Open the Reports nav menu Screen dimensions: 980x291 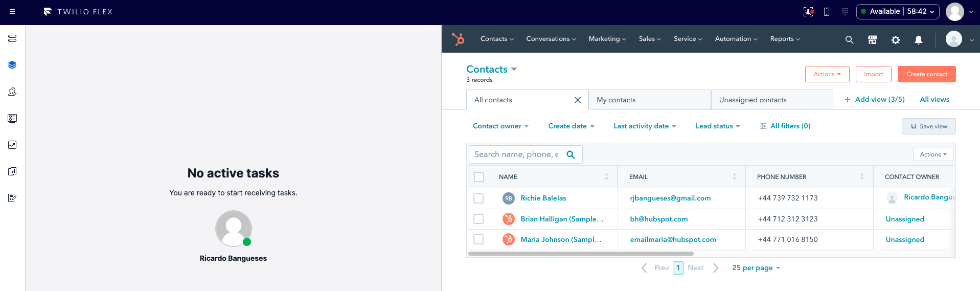click(x=785, y=39)
